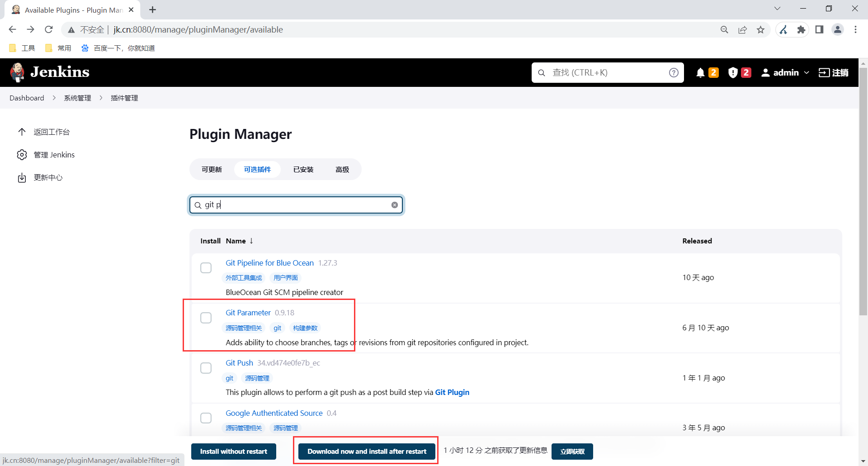Click 外部工具集成 category tag
This screenshot has width=868, height=466.
(x=244, y=278)
